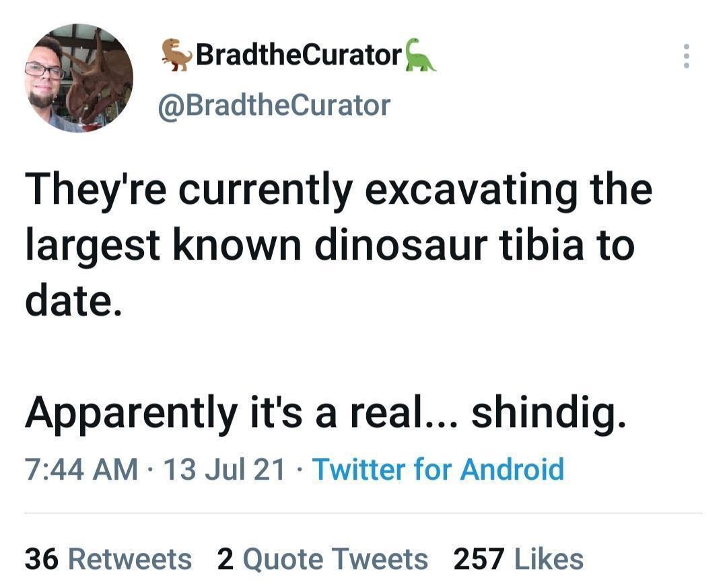Image resolution: width=727 pixels, height=588 pixels.
Task: Click the T-rex emoji before the name
Action: coord(177,55)
